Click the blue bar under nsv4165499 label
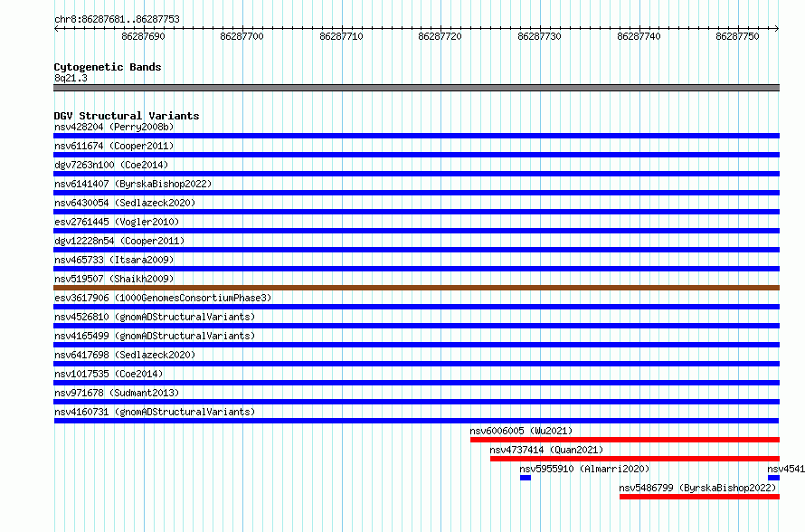Screen dimensions: 805x532 pos(416,345)
